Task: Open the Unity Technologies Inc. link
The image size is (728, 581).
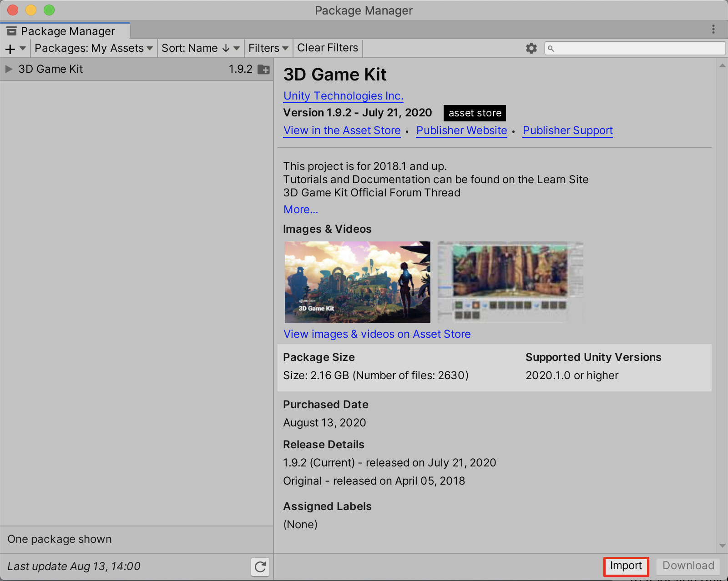Action: [x=343, y=96]
